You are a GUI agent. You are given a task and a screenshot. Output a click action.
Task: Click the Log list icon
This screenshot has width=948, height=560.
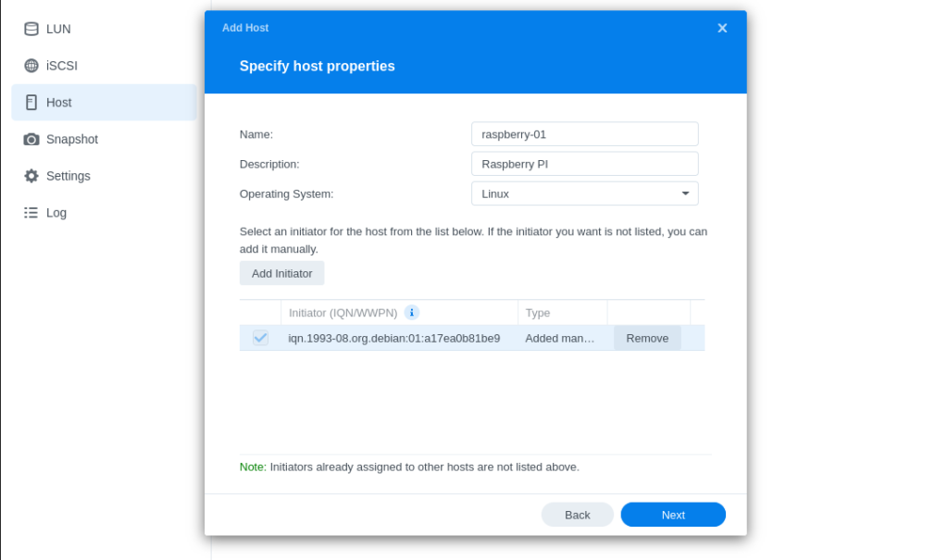click(x=31, y=213)
